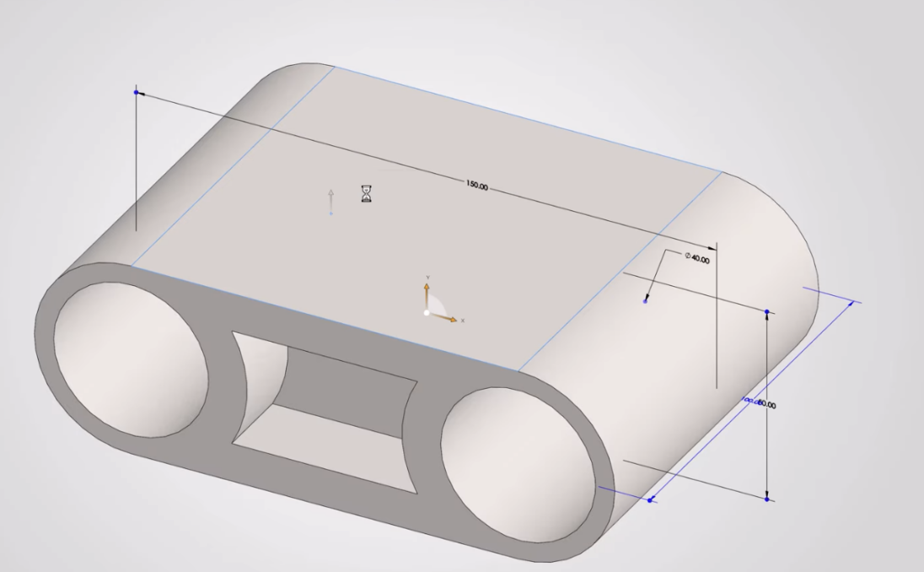Click the orange Y axis arrow of the triad
This screenshot has height=572, width=924.
pos(427,291)
